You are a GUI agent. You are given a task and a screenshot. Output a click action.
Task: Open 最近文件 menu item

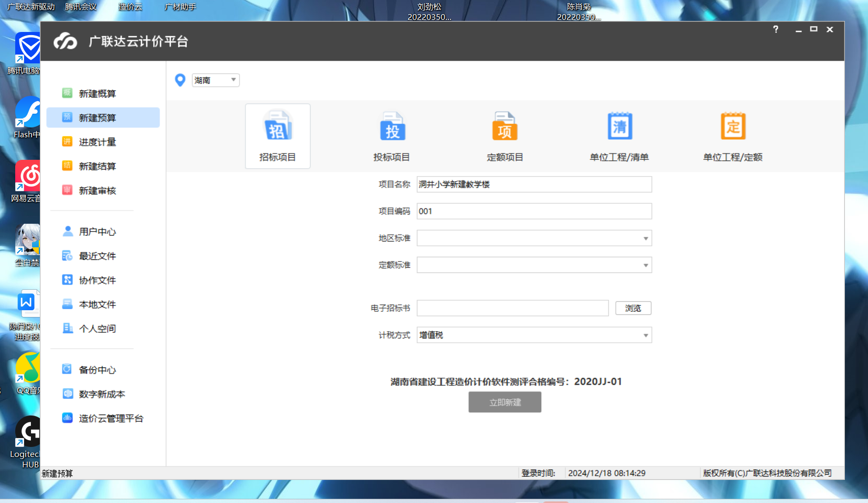(103, 256)
